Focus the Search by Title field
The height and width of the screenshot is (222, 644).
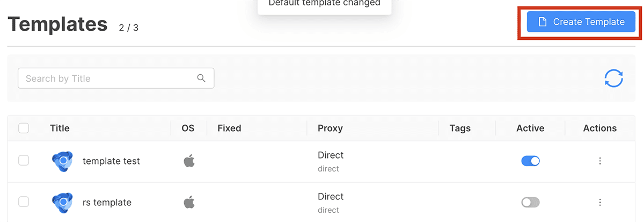pos(107,78)
